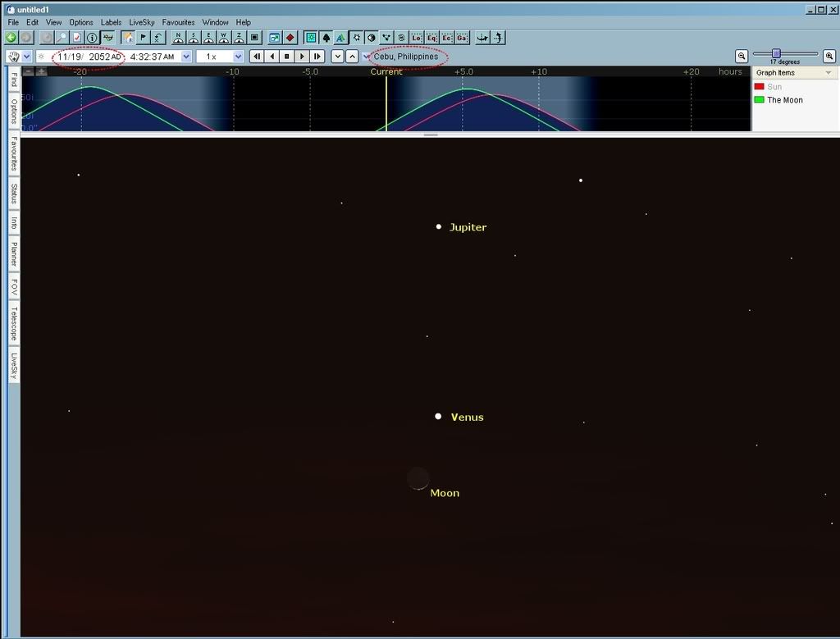
Task: Click the small sun icon before the date
Action: coord(41,57)
